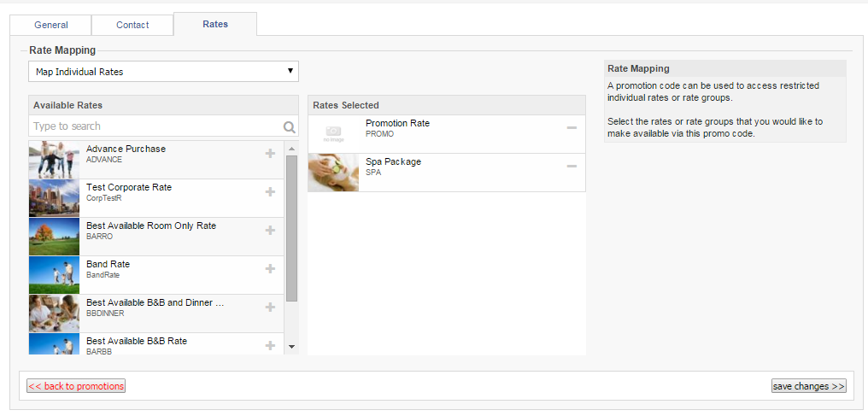Viewport: 868px width, 416px height.
Task: Add the Advance Purchase rate with plus icon
Action: point(270,153)
